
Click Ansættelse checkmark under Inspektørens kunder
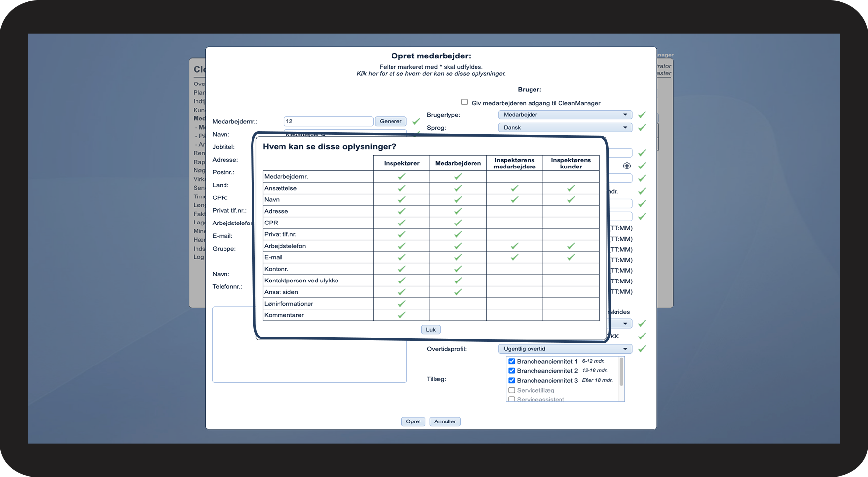(x=571, y=188)
